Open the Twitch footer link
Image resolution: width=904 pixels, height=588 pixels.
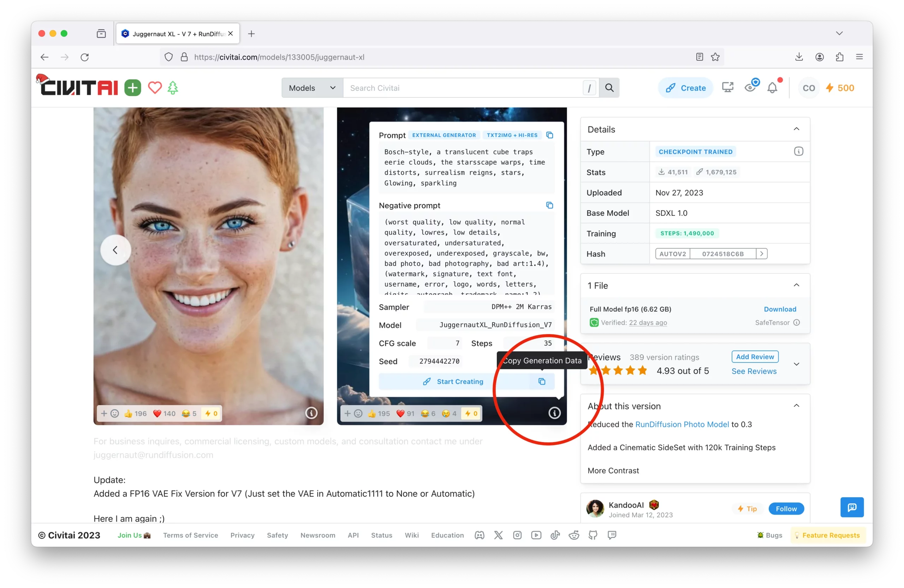point(612,535)
